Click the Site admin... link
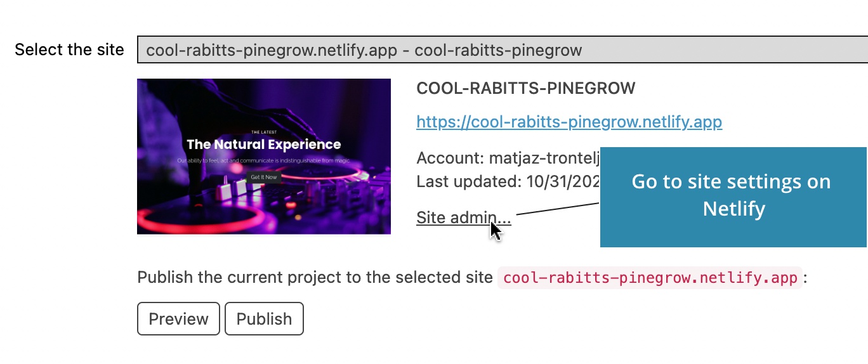This screenshot has width=868, height=364. pos(464,218)
